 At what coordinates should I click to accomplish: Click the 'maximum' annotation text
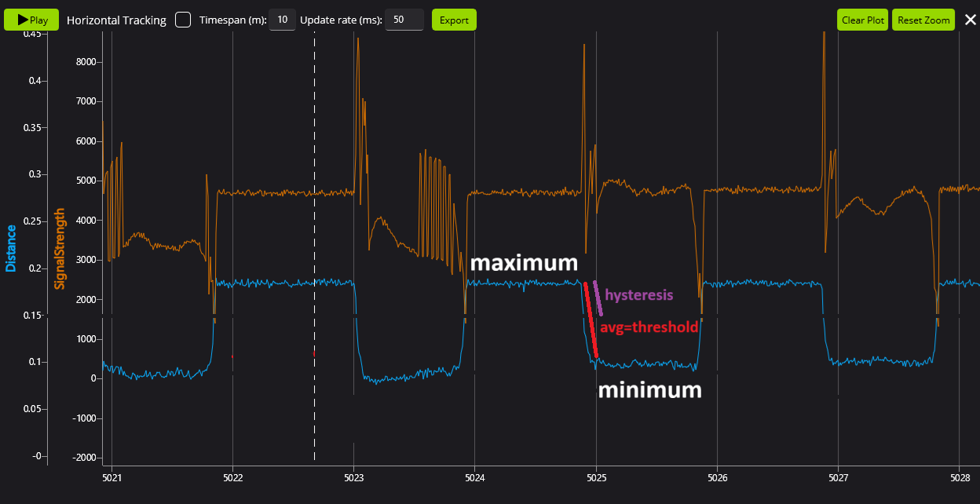point(524,263)
